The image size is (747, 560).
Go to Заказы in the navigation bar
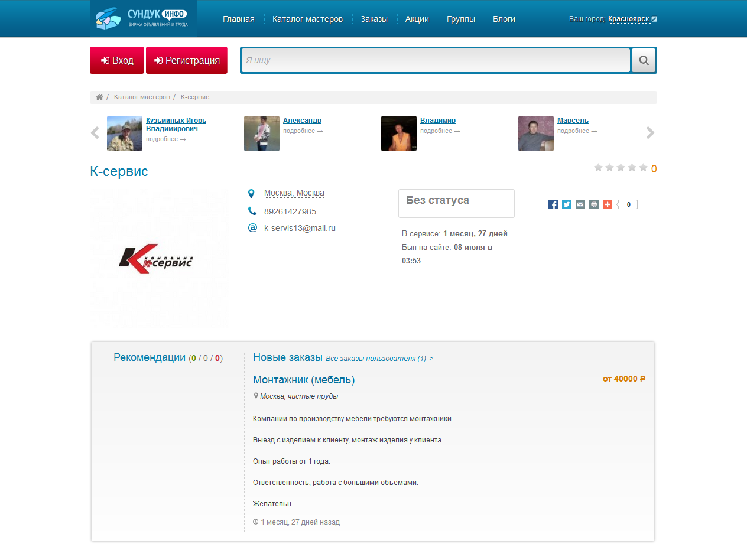point(374,19)
